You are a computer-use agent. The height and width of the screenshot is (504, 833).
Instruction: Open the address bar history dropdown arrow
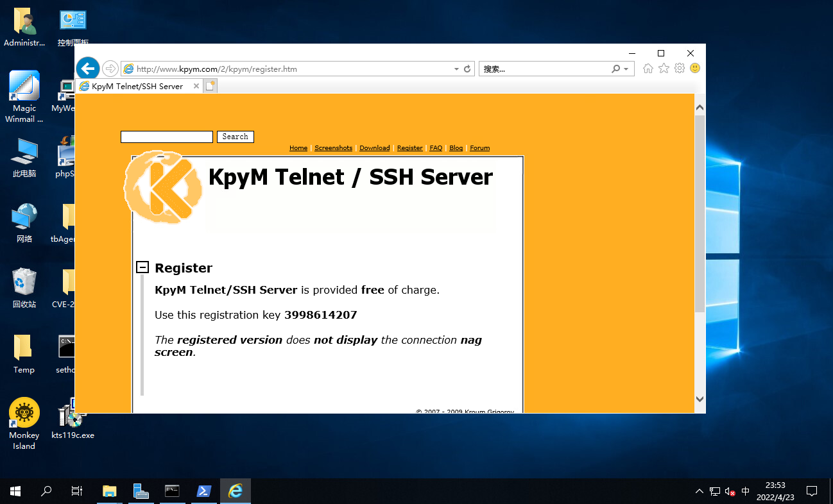pos(456,69)
